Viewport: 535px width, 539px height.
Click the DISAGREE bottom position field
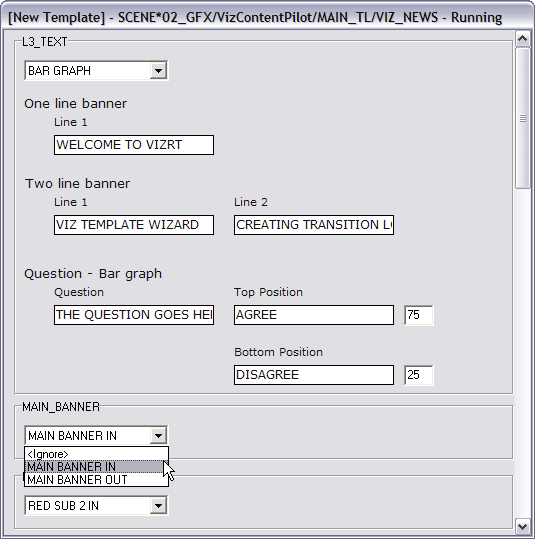pos(314,375)
